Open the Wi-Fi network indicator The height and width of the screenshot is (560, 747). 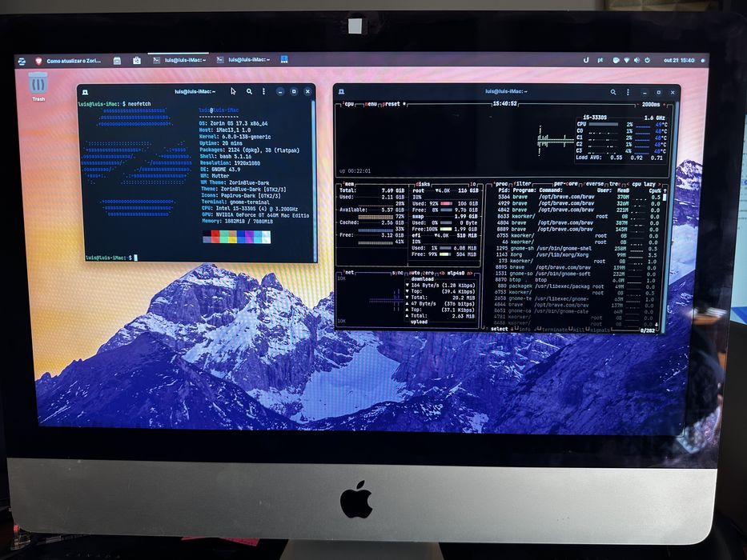626,61
